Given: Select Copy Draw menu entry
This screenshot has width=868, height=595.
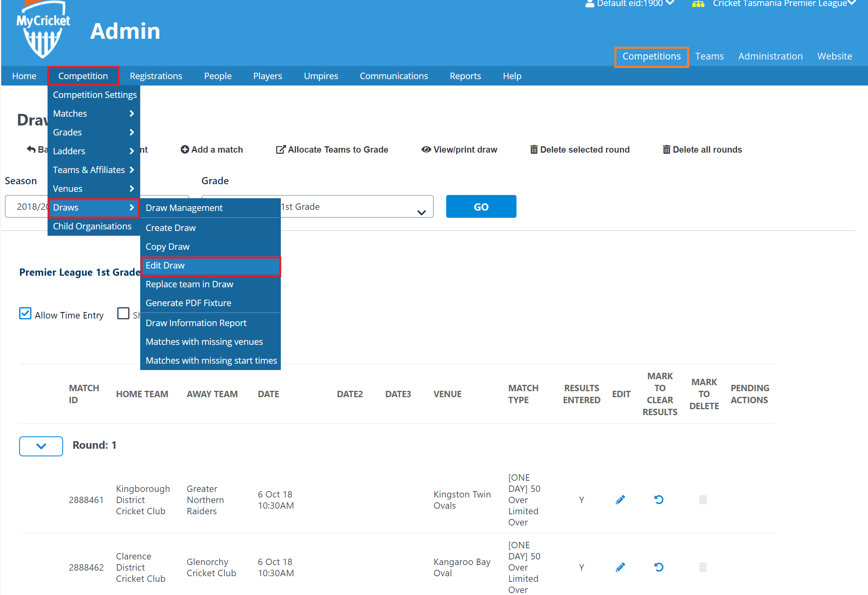Looking at the screenshot, I should coord(211,247).
